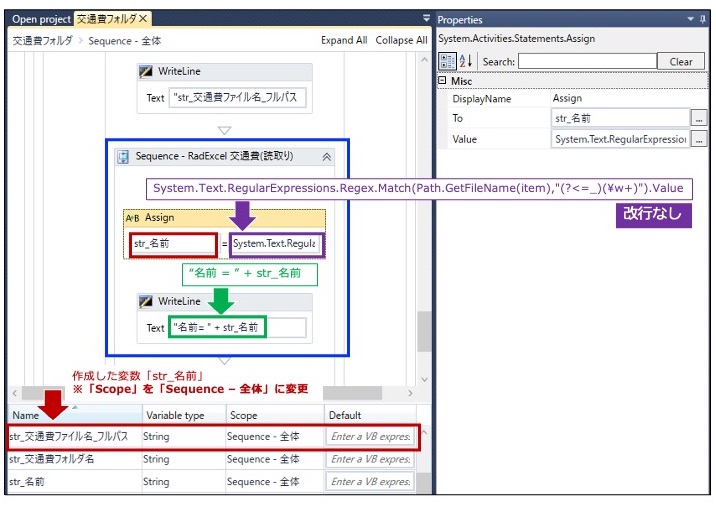Click the Variable type column header
716x505 pixels.
point(184,415)
